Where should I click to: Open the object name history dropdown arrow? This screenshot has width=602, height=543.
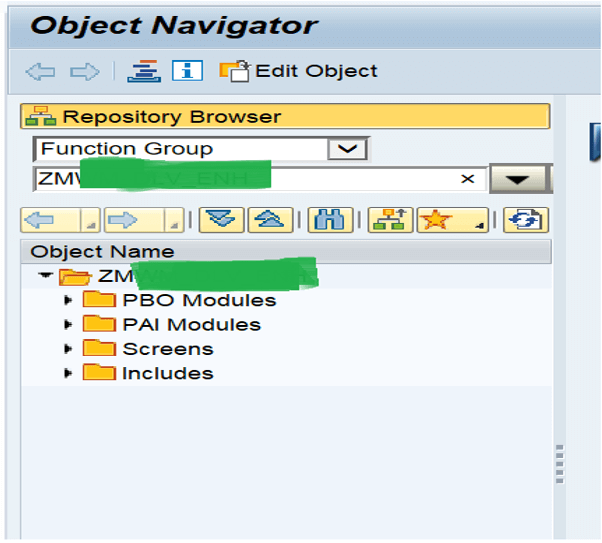(518, 179)
